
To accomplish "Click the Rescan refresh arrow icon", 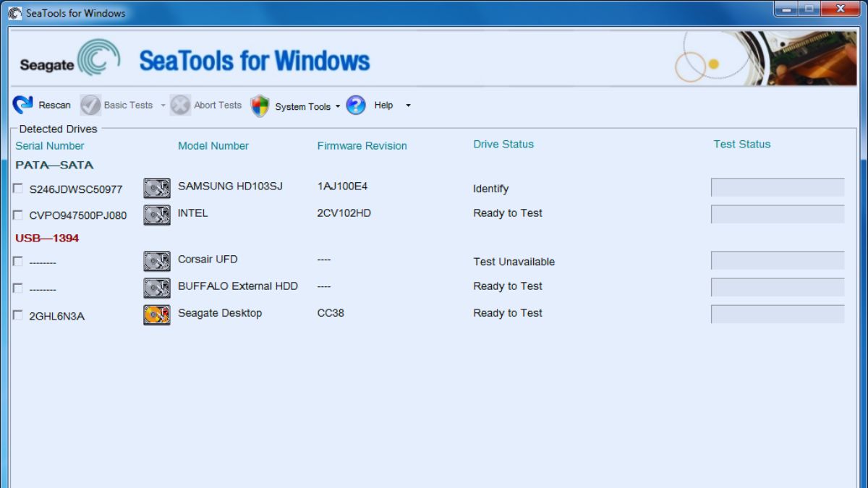I will (23, 105).
